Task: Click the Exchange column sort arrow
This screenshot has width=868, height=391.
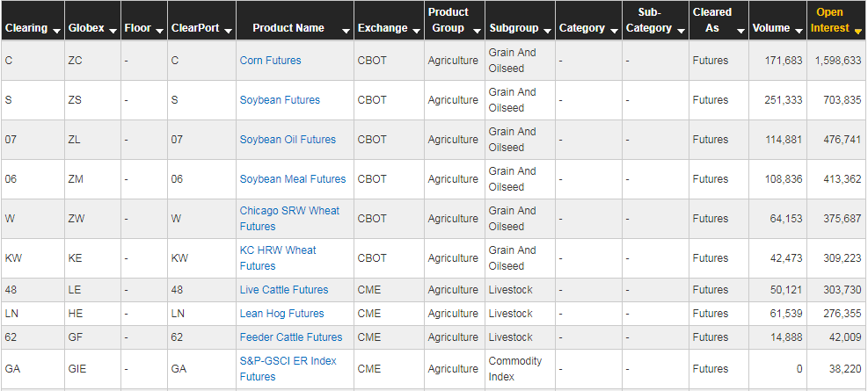Action: (x=414, y=30)
